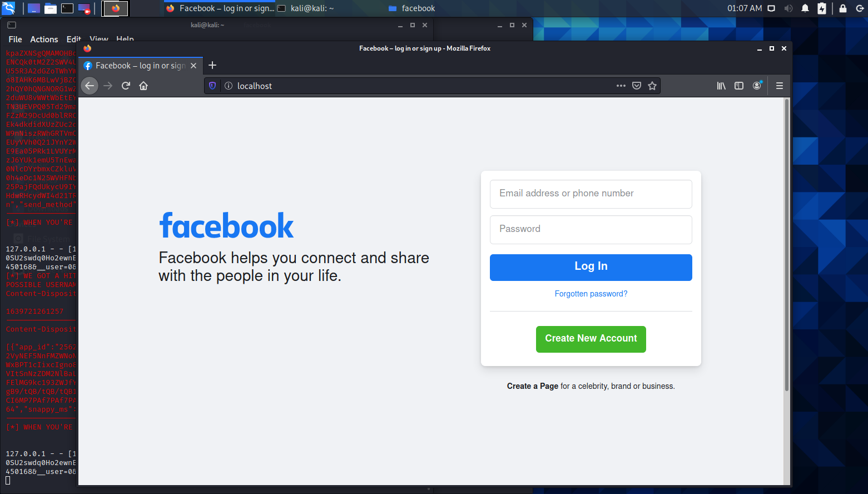Open a new Firefox tab
The image size is (868, 494).
click(x=212, y=66)
